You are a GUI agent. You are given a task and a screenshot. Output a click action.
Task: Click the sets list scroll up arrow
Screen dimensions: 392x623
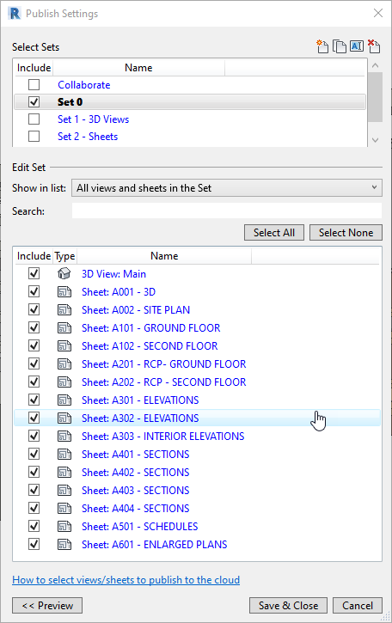[x=375, y=66]
